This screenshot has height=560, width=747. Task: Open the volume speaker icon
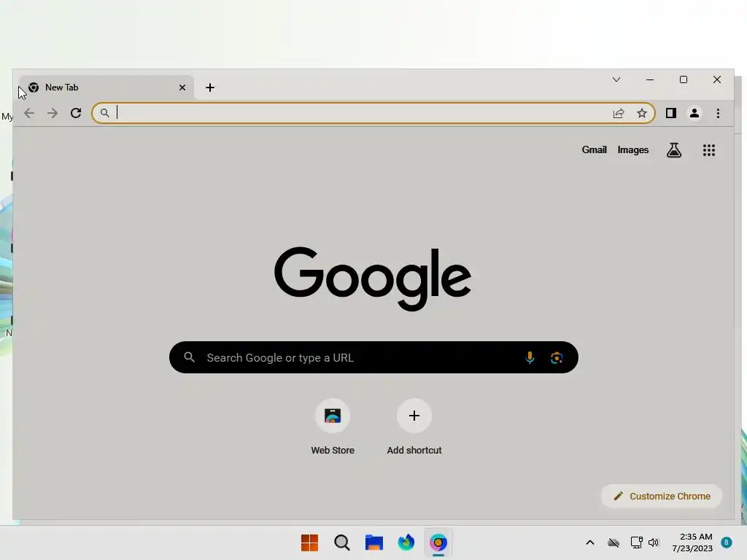pos(654,542)
